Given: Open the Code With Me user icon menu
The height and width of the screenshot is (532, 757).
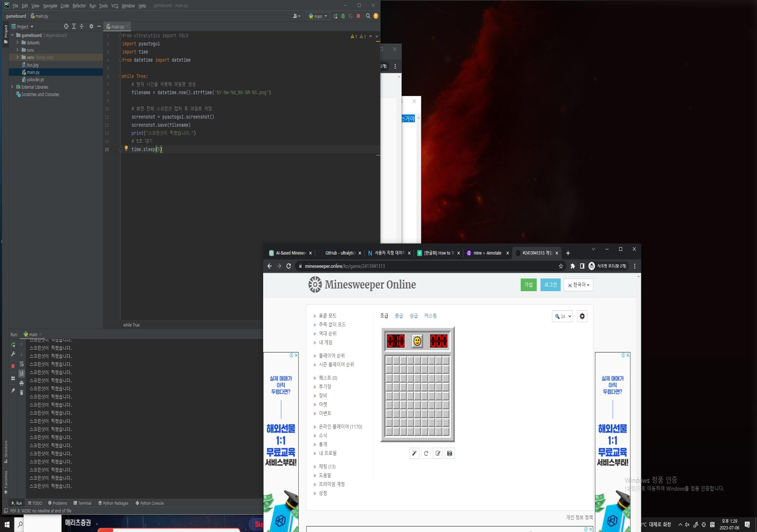Looking at the screenshot, I should click(x=296, y=16).
